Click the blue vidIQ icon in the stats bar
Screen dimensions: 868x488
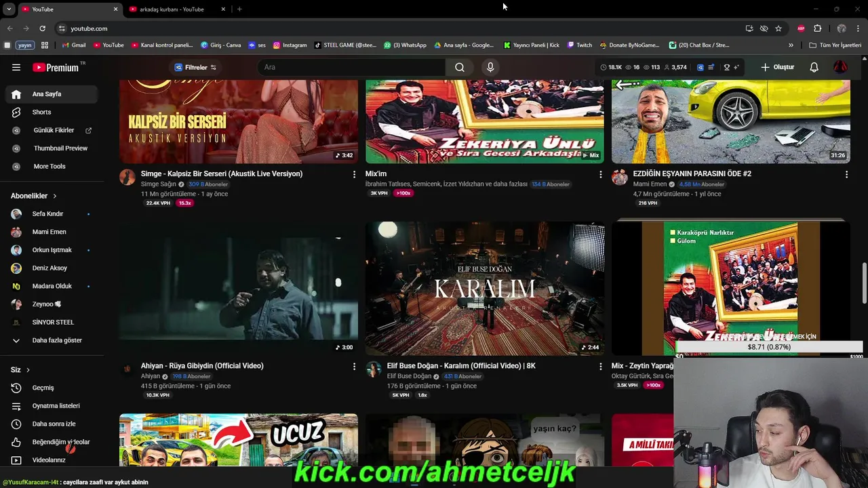click(701, 67)
